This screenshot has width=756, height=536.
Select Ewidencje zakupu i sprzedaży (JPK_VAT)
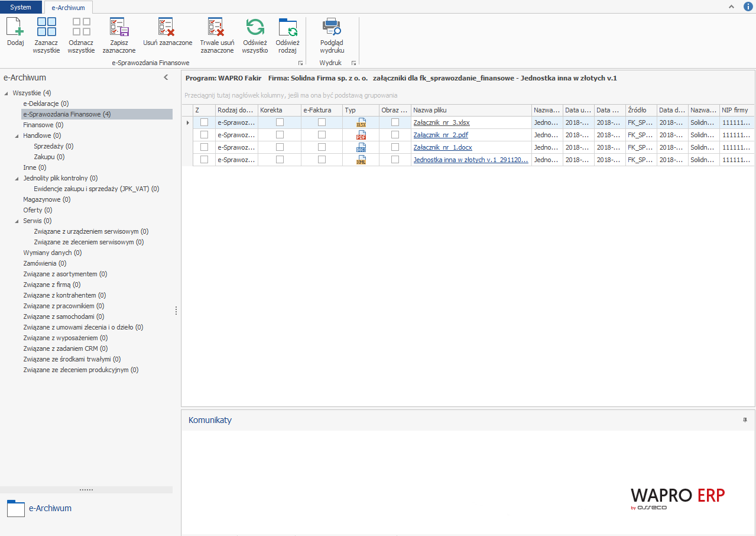(96, 189)
